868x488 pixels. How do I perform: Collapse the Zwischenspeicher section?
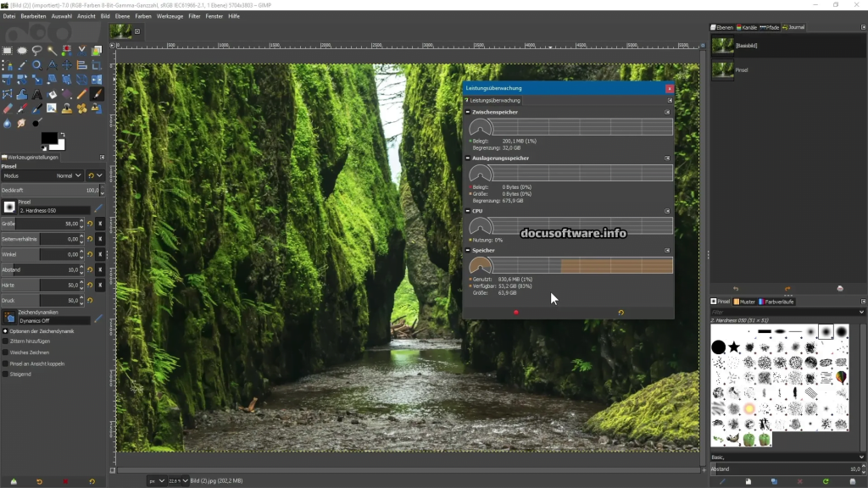[467, 112]
